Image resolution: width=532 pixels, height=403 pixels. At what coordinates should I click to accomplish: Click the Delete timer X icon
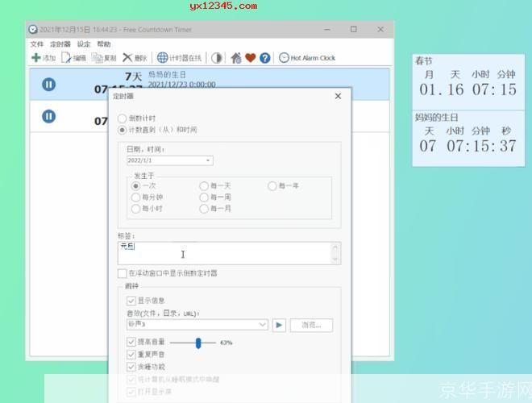click(x=127, y=58)
